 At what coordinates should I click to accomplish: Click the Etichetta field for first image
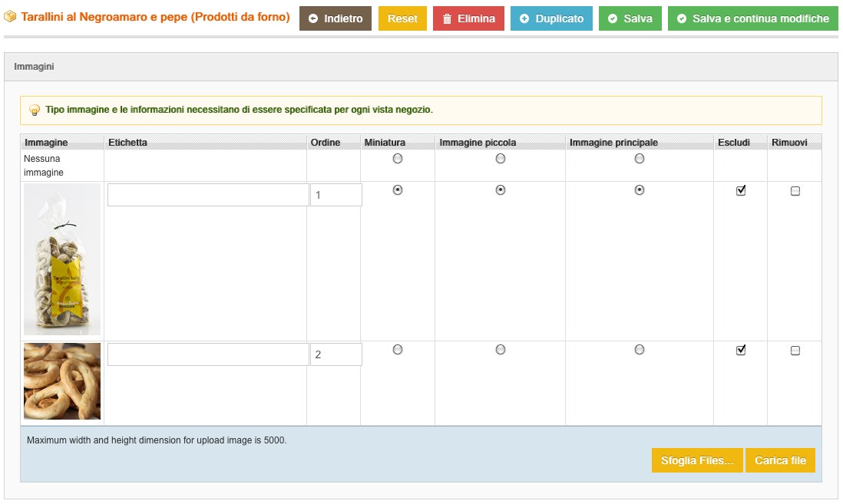pos(207,195)
